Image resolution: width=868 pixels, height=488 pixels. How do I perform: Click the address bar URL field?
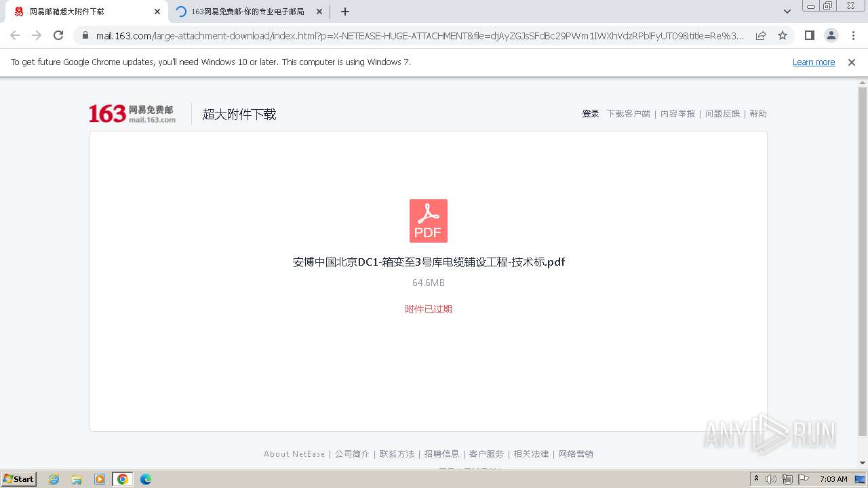(x=420, y=35)
